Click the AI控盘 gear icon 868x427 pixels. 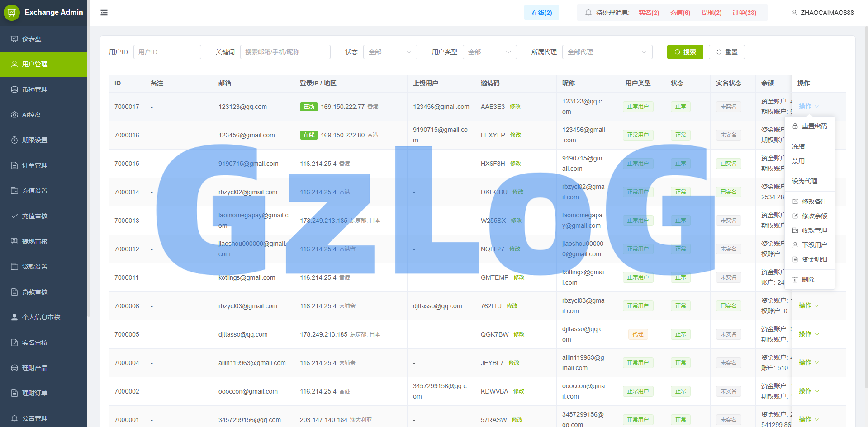(14, 115)
